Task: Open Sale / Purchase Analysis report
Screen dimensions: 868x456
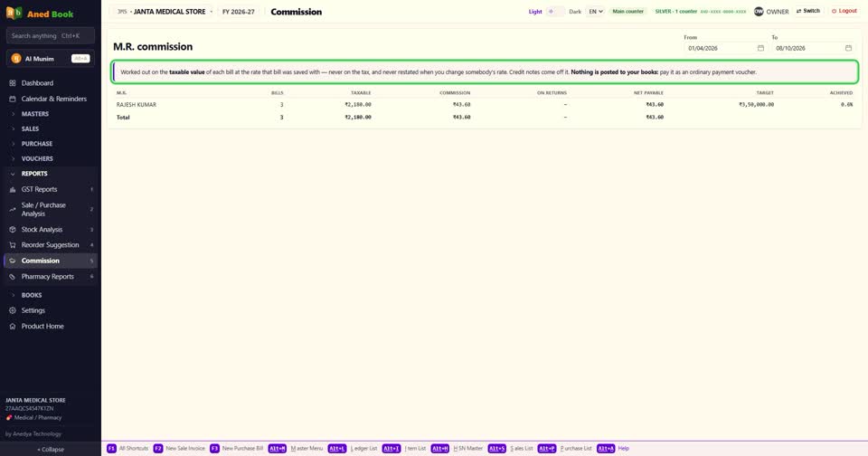Action: [50, 209]
